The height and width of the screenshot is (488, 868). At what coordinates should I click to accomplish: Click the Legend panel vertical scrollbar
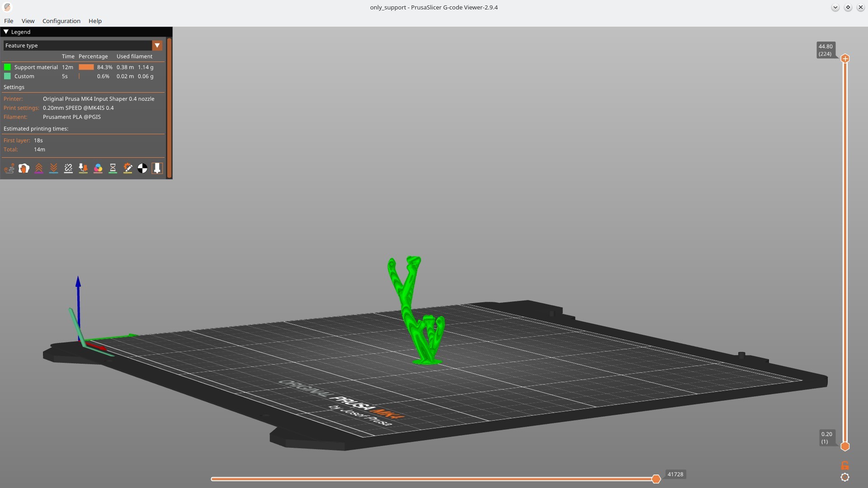coord(170,108)
